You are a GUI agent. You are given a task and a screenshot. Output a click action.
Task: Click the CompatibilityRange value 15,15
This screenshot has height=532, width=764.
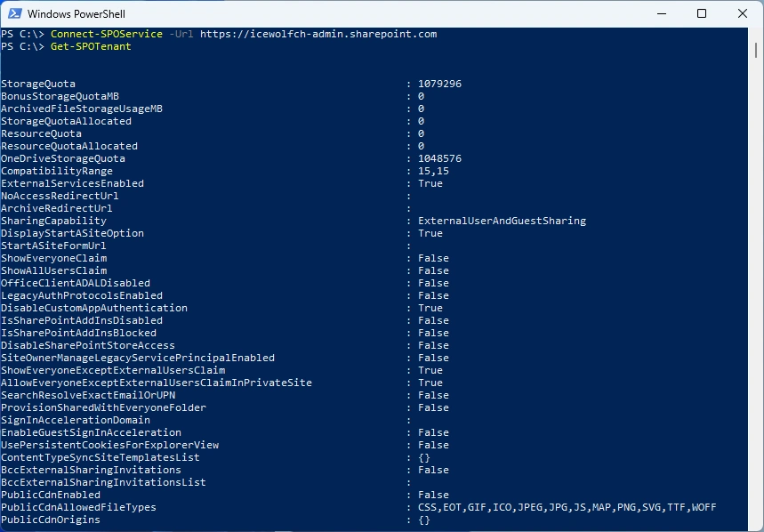pyautogui.click(x=433, y=171)
